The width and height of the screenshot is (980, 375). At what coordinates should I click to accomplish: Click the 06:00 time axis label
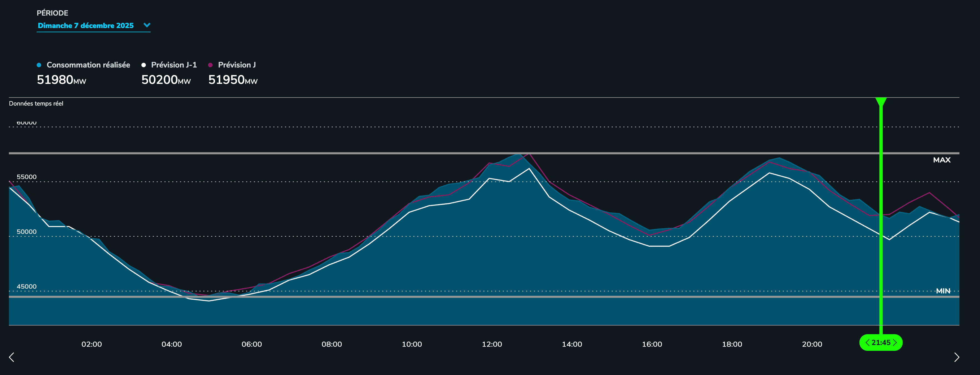[x=251, y=344]
